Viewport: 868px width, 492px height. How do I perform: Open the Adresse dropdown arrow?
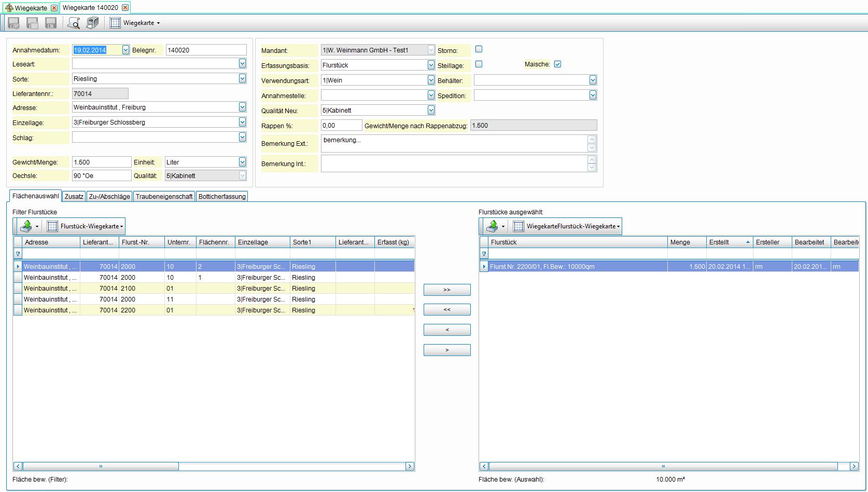click(242, 107)
